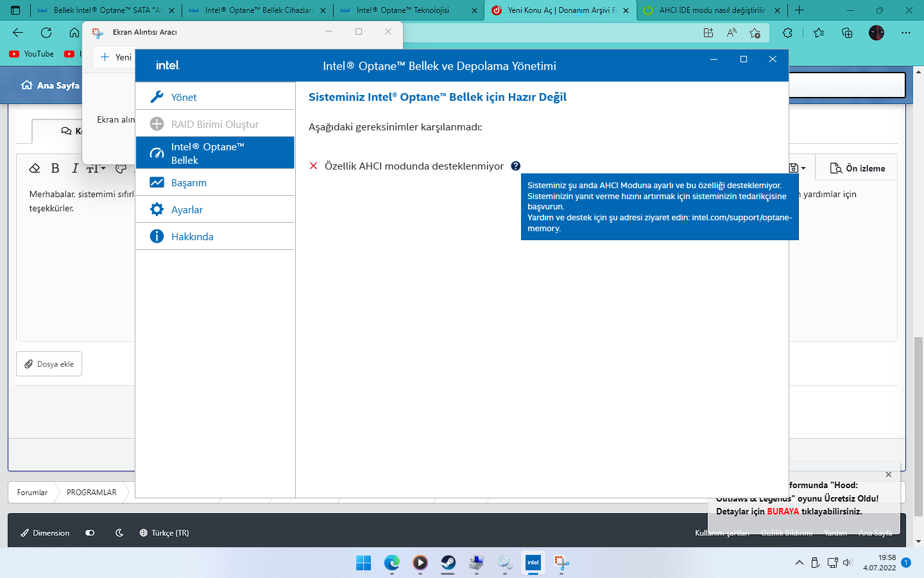Refresh the browser page
The width and height of the screenshot is (924, 578).
46,33
